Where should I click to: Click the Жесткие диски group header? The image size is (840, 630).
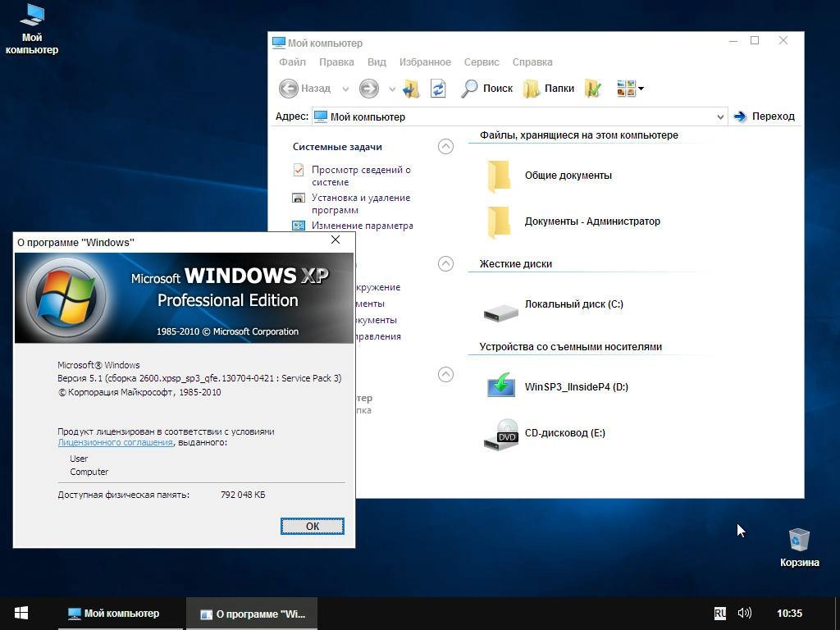click(x=515, y=264)
